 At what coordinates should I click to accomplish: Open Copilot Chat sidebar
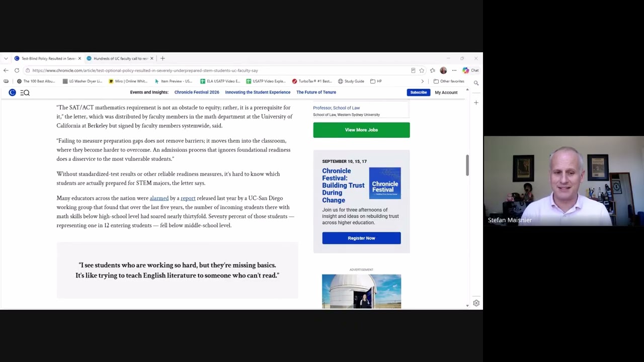(470, 70)
